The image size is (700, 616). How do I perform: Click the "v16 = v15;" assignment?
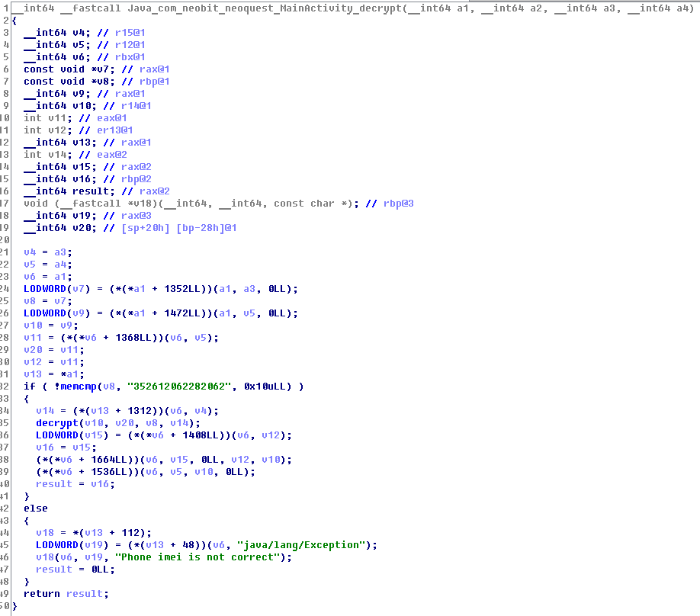pyautogui.click(x=66, y=448)
